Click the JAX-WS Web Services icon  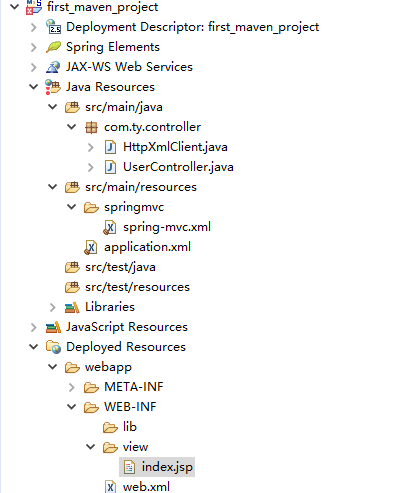(53, 67)
